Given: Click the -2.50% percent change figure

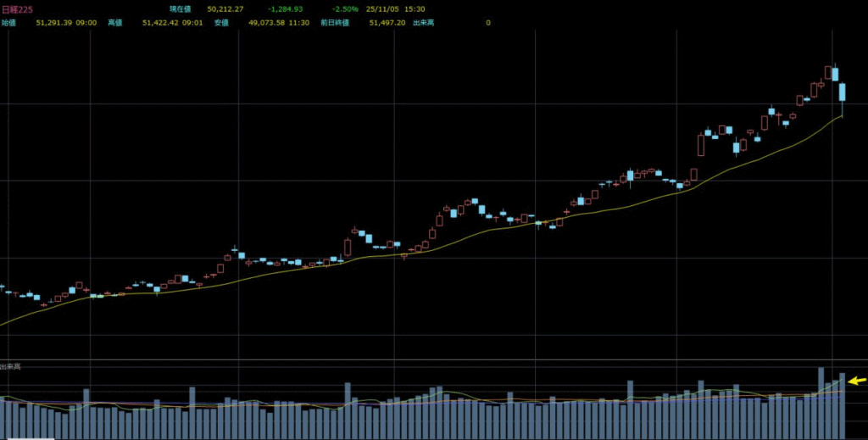Looking at the screenshot, I should (344, 8).
